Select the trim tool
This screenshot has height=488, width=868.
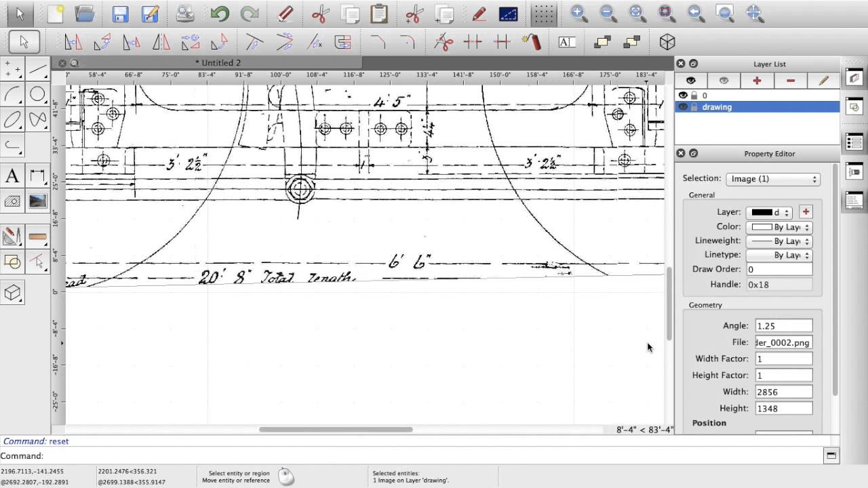[x=254, y=42]
